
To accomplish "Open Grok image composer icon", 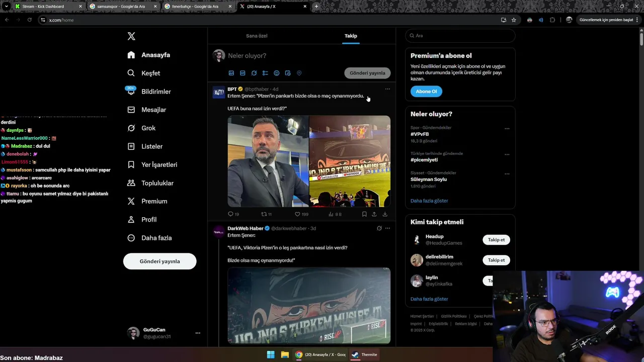I will click(x=254, y=73).
